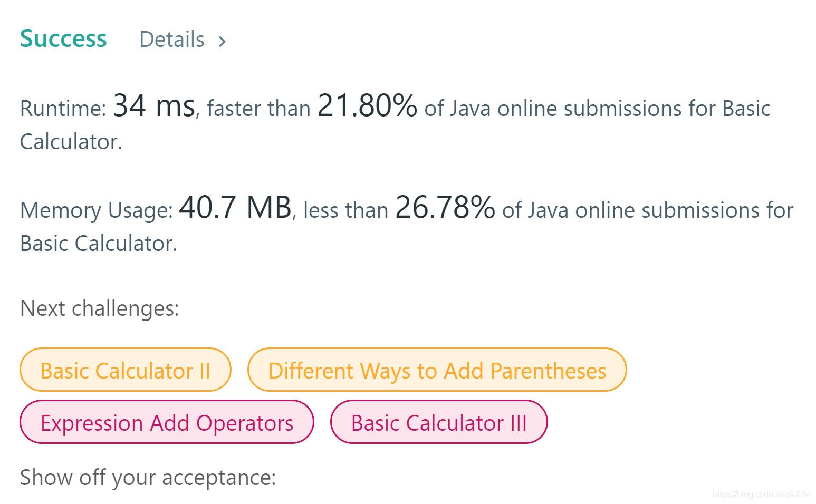Click Calculator text ending the runtime sentence
The image size is (816, 504).
pos(71,142)
